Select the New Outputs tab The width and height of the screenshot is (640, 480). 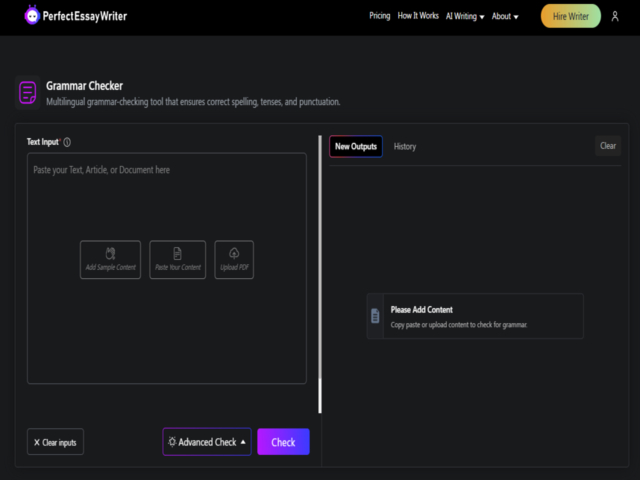[x=356, y=146]
